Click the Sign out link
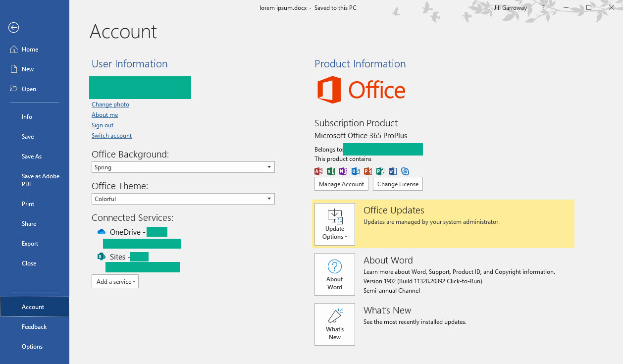623x364 pixels. point(103,125)
